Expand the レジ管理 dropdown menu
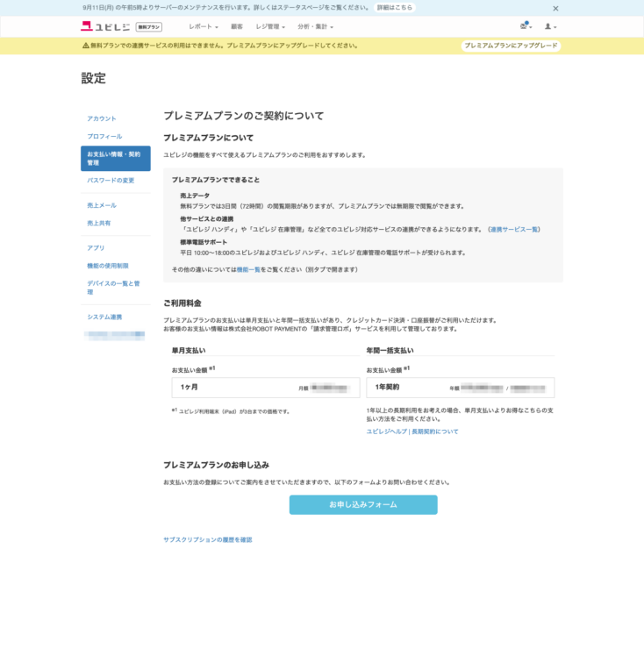The image size is (644, 649). 270,26
